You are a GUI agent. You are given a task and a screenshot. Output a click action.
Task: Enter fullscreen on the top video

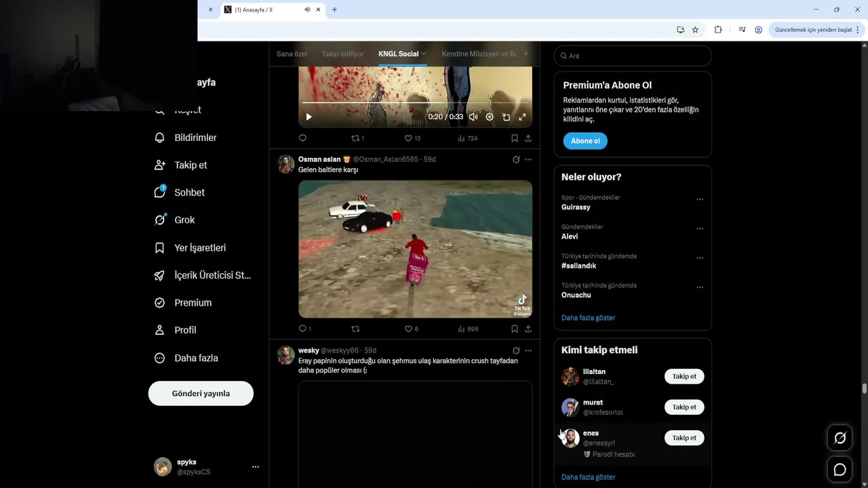pyautogui.click(x=522, y=117)
